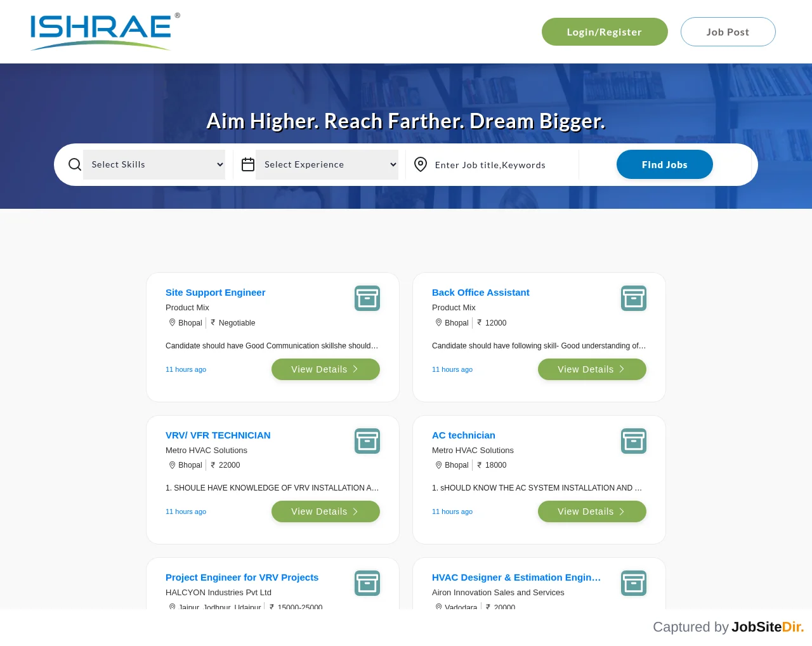
Task: Click the calendar icon beside Select Experience
Action: click(248, 164)
